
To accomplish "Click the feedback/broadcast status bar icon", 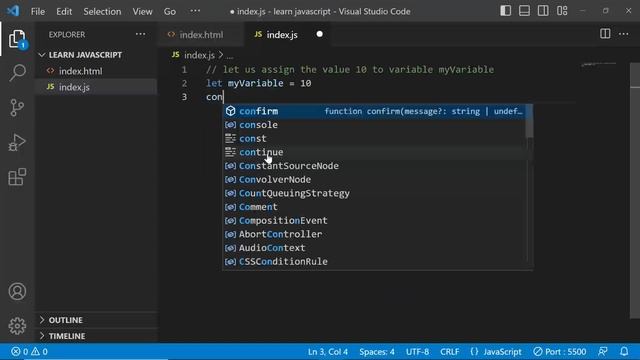I will pyautogui.click(x=603, y=351).
